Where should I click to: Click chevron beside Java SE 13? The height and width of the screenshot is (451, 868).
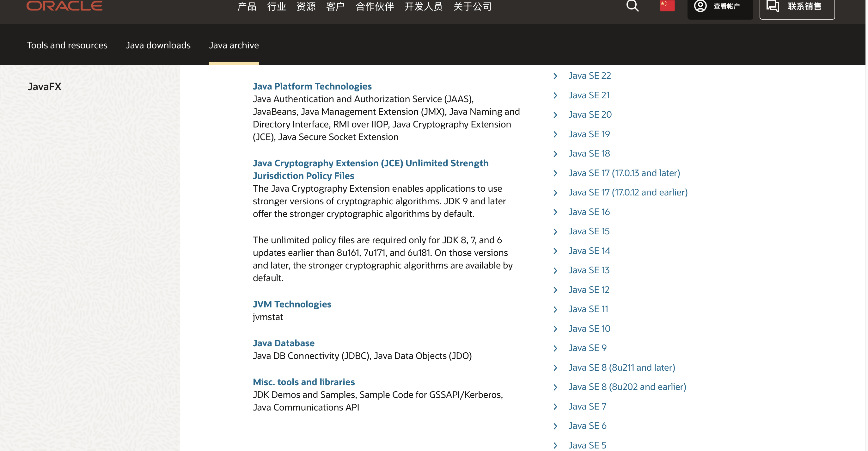pos(555,271)
